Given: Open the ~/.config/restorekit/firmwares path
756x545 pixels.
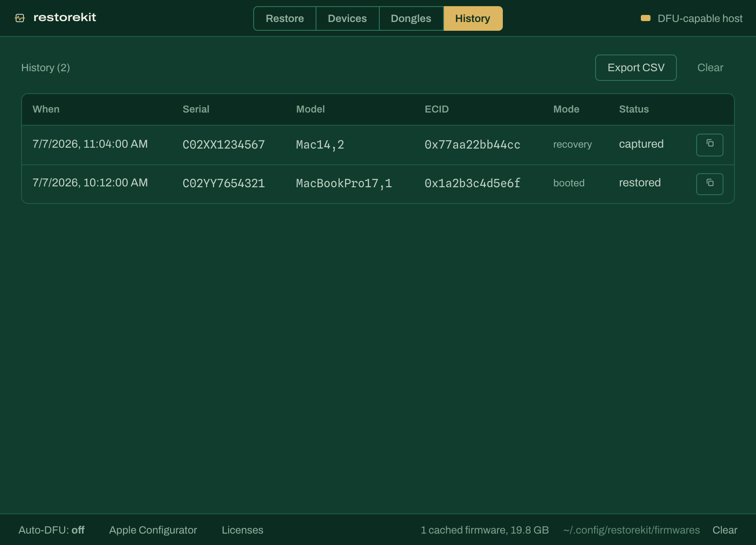Looking at the screenshot, I should pos(631,530).
